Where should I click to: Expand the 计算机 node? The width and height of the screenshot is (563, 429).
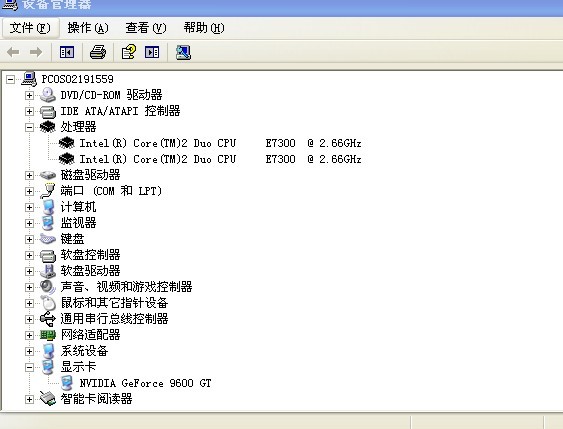[x=29, y=207]
